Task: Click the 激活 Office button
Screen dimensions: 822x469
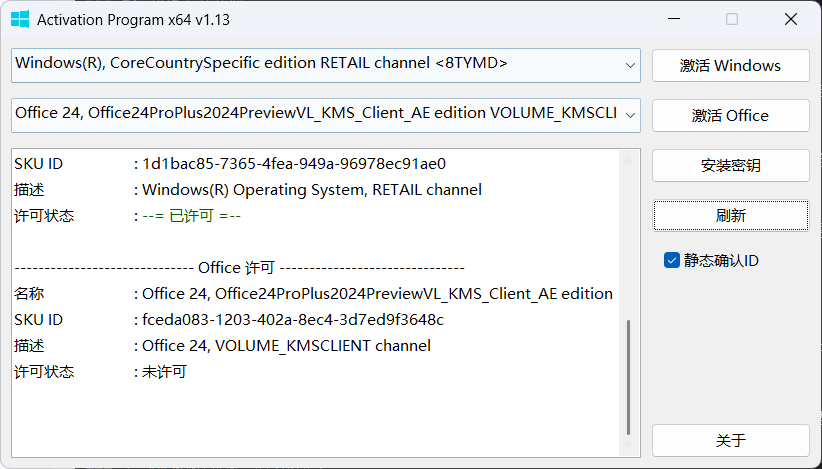Action: pos(730,115)
